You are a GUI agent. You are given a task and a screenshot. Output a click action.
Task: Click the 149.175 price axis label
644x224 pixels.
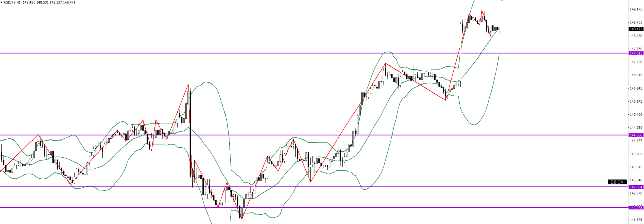[x=636, y=9]
